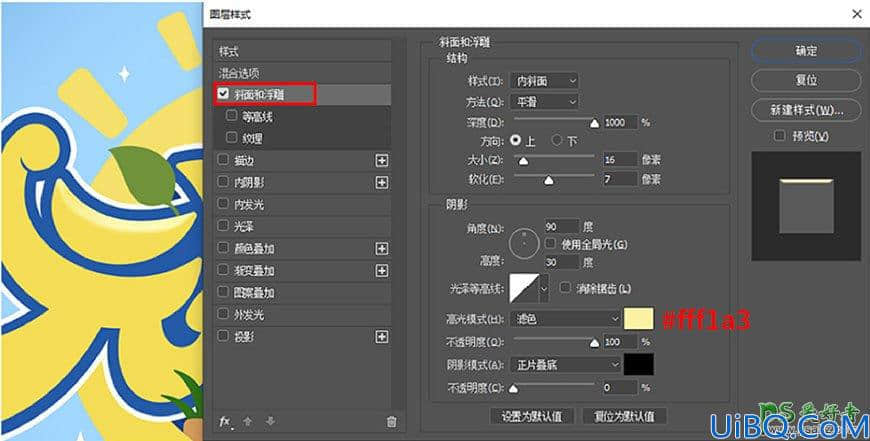Click the 深度 value field 1000

(x=620, y=123)
